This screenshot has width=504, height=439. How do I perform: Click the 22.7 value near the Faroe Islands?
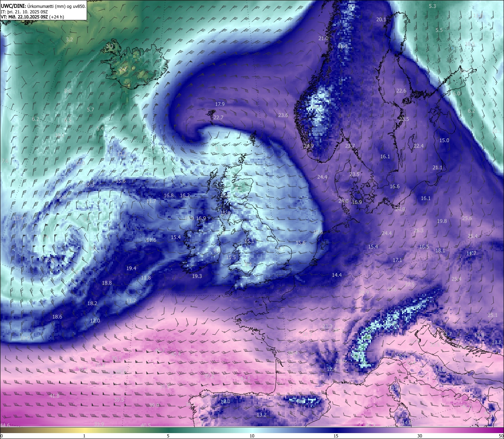pos(219,117)
